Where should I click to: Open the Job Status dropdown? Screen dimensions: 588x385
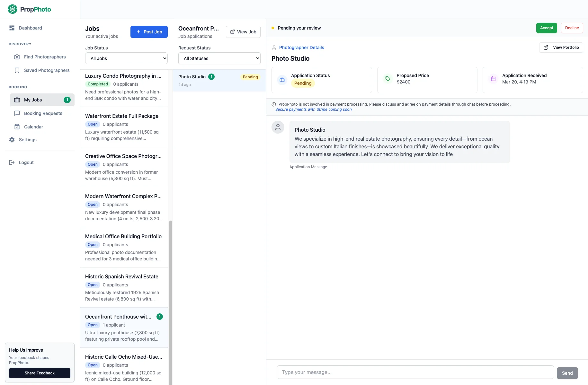click(x=126, y=58)
